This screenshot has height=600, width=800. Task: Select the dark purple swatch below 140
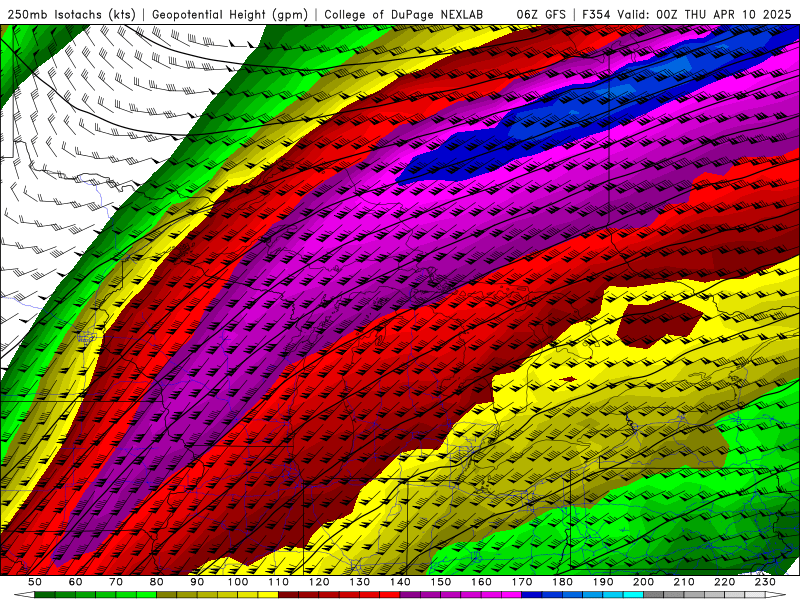coord(410,594)
